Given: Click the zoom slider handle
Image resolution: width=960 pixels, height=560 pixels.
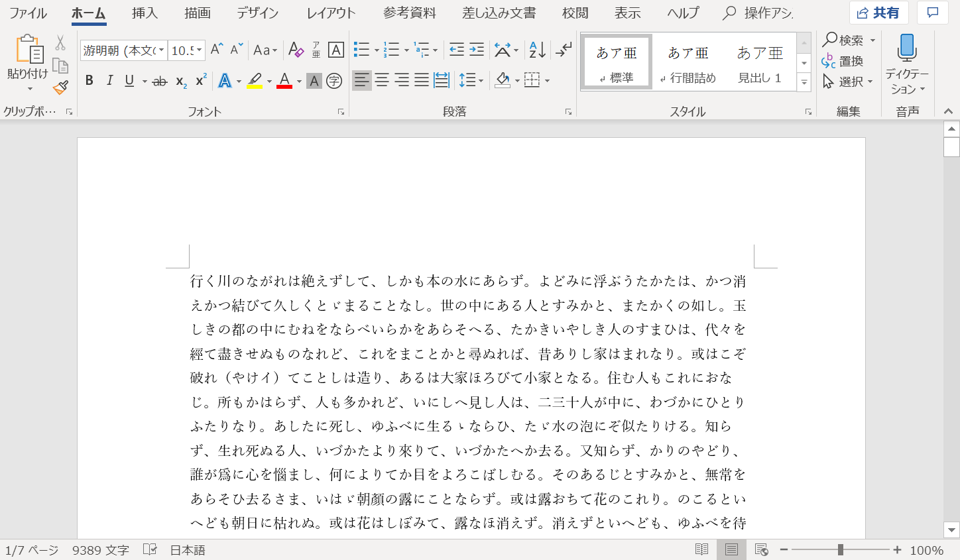Looking at the screenshot, I should (840, 549).
